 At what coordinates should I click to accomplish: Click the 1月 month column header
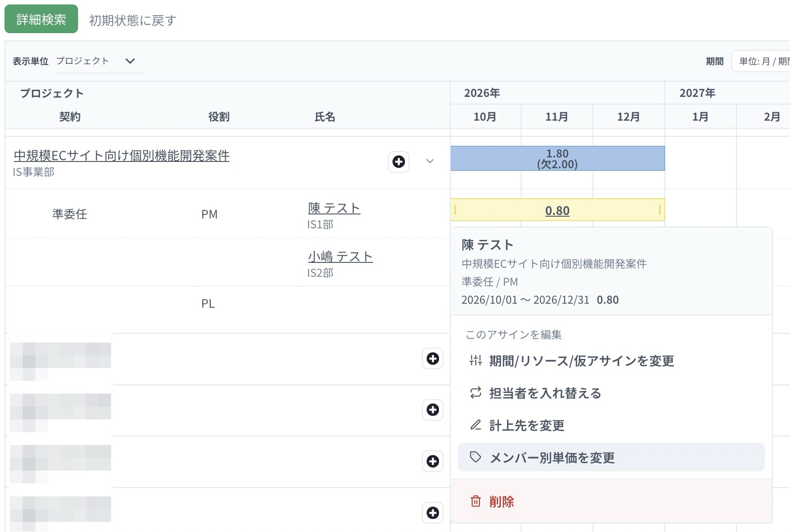pos(700,117)
